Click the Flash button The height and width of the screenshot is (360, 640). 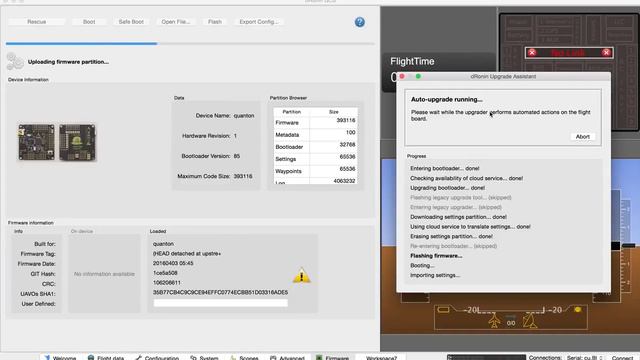(215, 22)
